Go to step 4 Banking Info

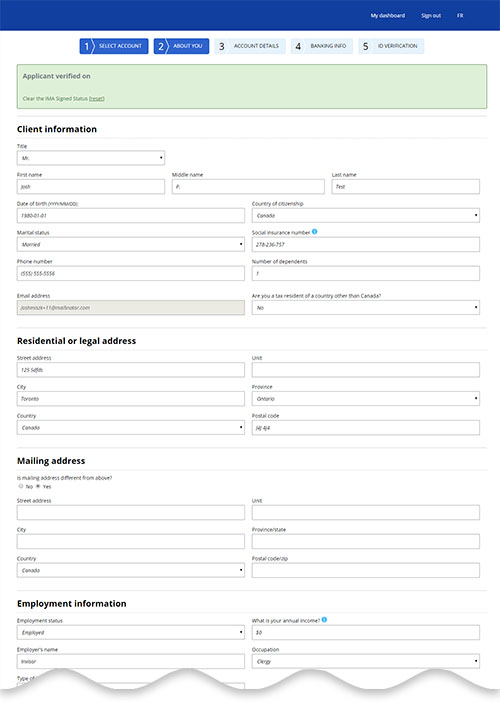pos(322,46)
